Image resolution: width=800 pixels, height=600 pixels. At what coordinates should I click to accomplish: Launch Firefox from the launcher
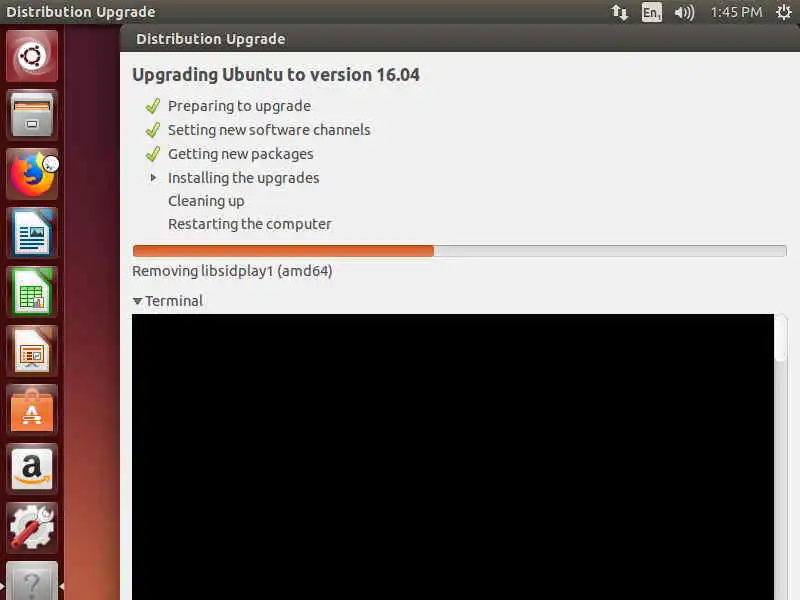click(32, 174)
